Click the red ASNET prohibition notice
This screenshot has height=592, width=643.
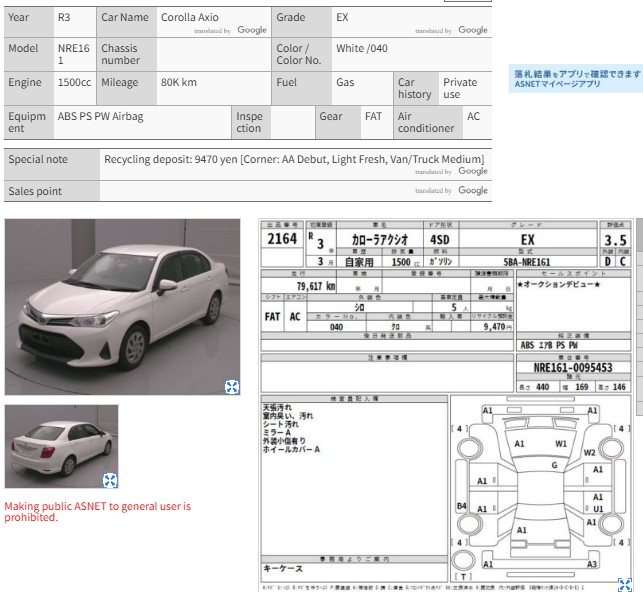click(x=98, y=512)
